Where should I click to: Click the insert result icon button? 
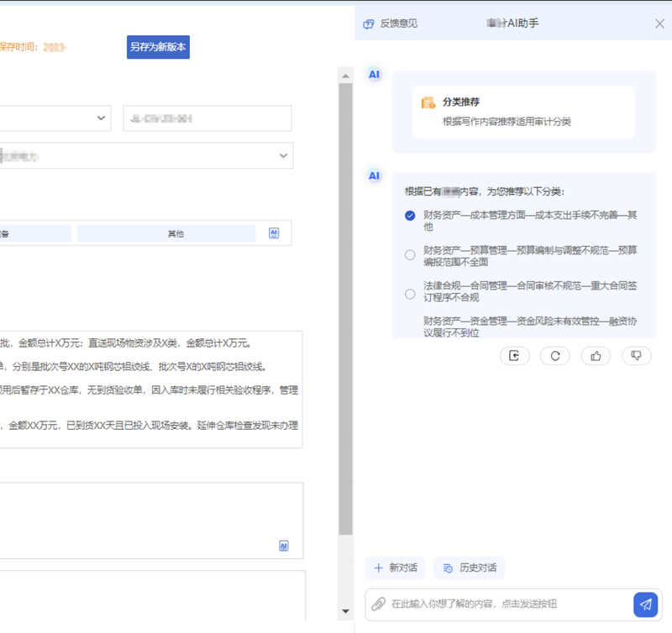coord(514,356)
